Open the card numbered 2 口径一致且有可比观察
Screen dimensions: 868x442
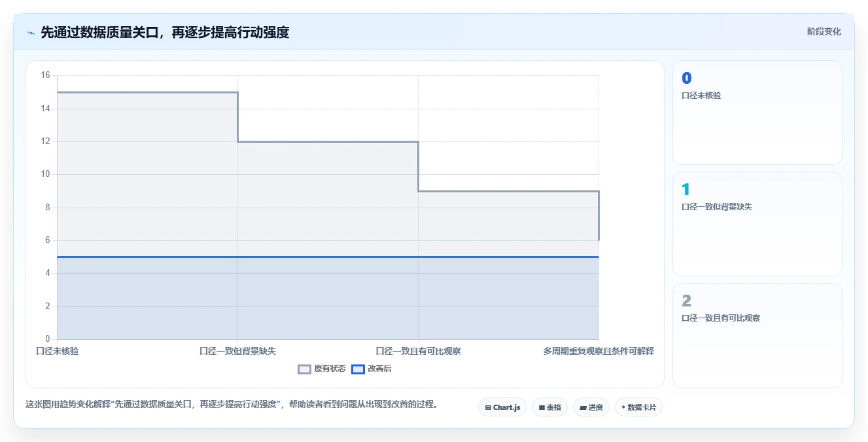[x=757, y=335]
